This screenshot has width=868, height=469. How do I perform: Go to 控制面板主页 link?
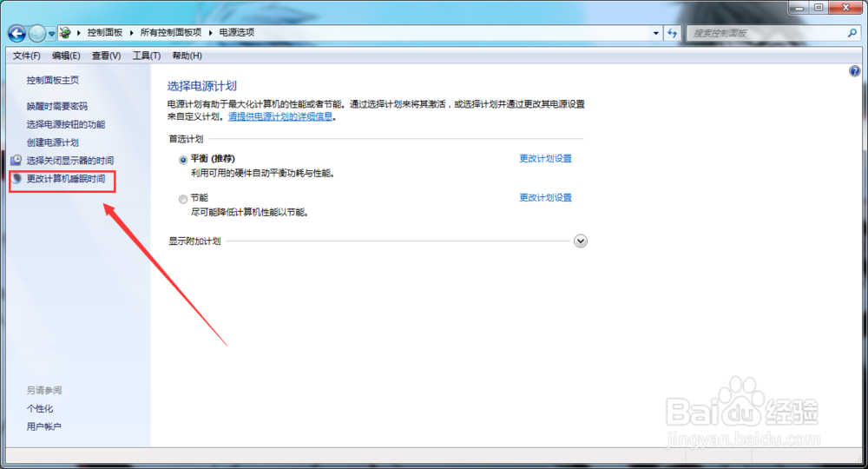click(53, 80)
